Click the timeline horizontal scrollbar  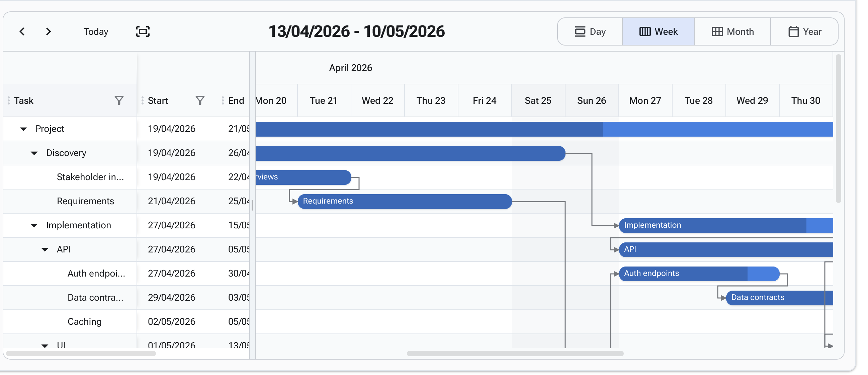[515, 354]
